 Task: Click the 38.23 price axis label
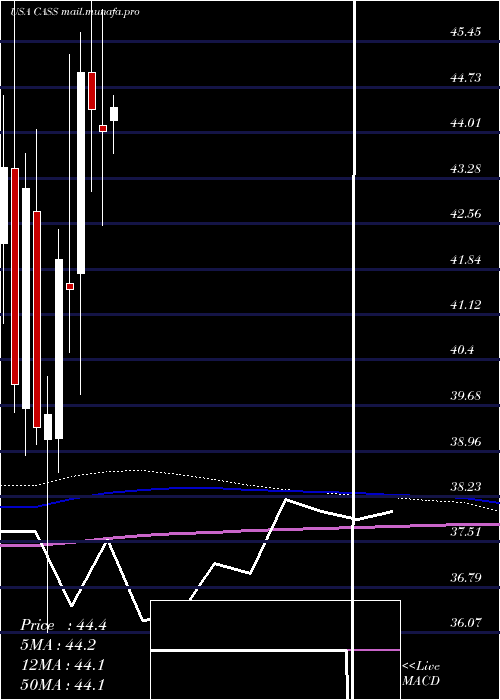tap(466, 487)
